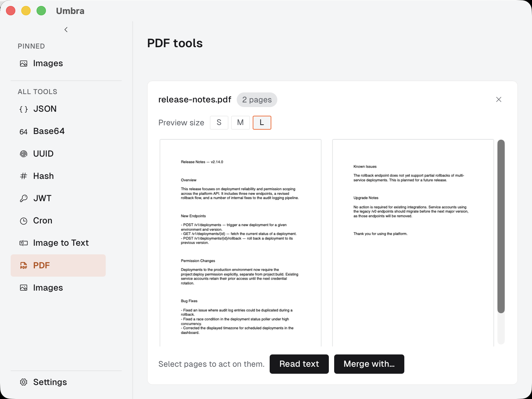Click the PDF tools heading

[175, 43]
